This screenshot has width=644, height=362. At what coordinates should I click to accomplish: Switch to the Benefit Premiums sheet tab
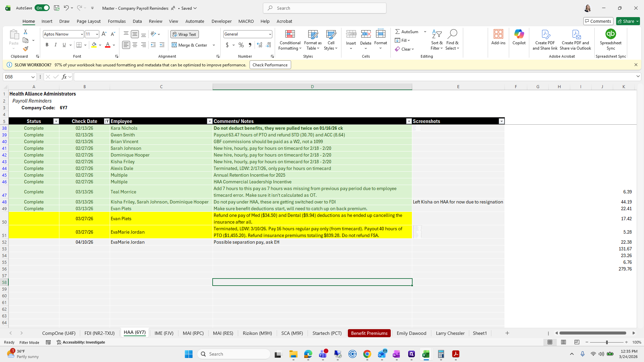click(x=369, y=333)
